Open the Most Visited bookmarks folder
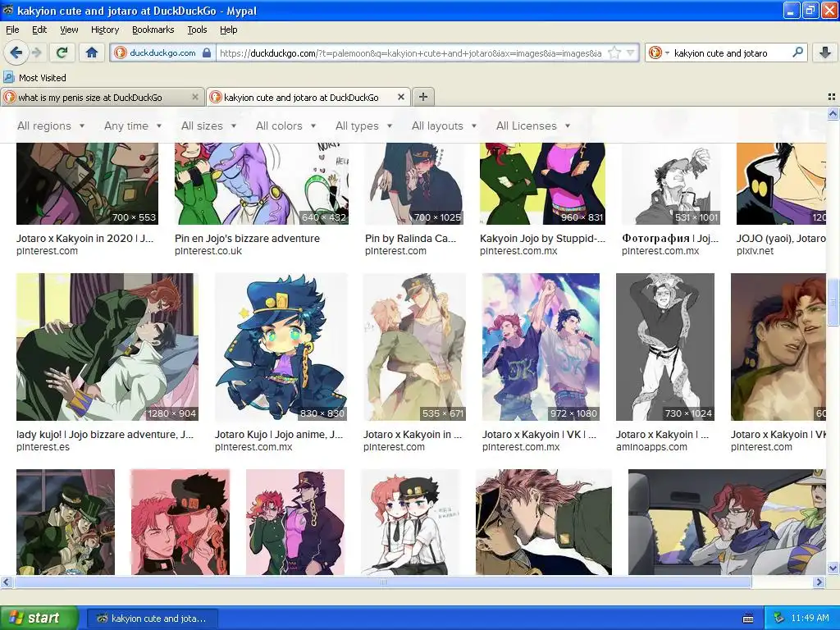 click(x=35, y=78)
